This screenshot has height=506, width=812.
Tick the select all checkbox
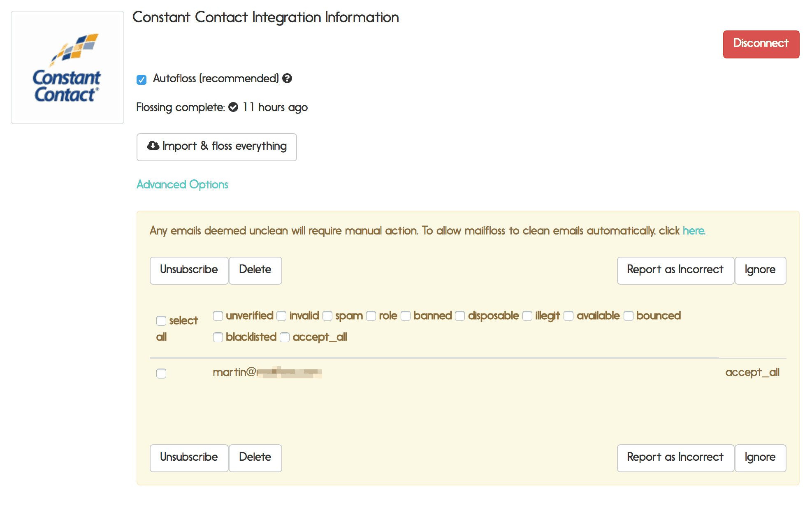pos(161,320)
